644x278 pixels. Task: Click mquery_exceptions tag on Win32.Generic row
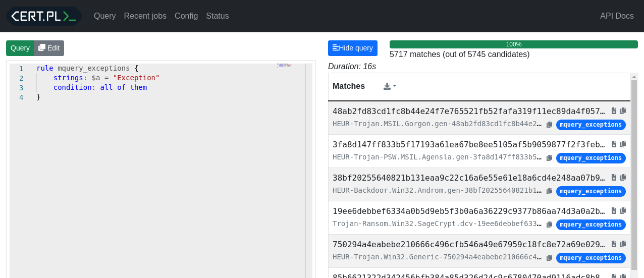pyautogui.click(x=591, y=258)
